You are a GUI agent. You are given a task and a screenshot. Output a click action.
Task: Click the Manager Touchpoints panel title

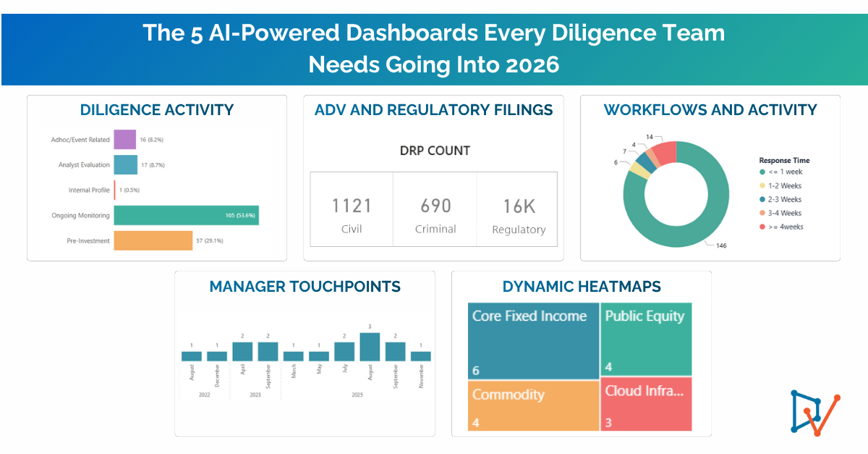click(x=305, y=287)
